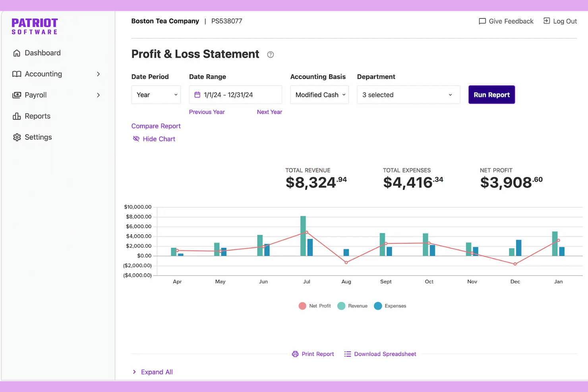This screenshot has height=392, width=588.
Task: Click the Give Feedback link
Action: click(511, 21)
